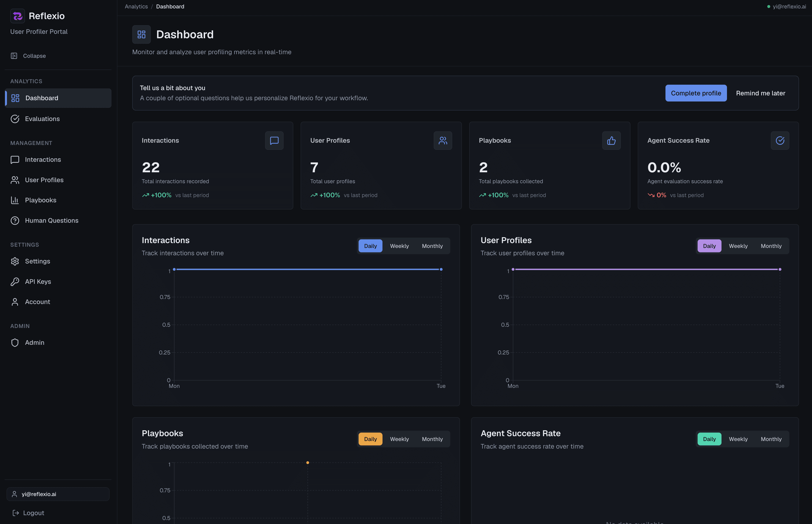812x524 pixels.
Task: Switch Playbooks chart to Monthly
Action: (x=432, y=439)
